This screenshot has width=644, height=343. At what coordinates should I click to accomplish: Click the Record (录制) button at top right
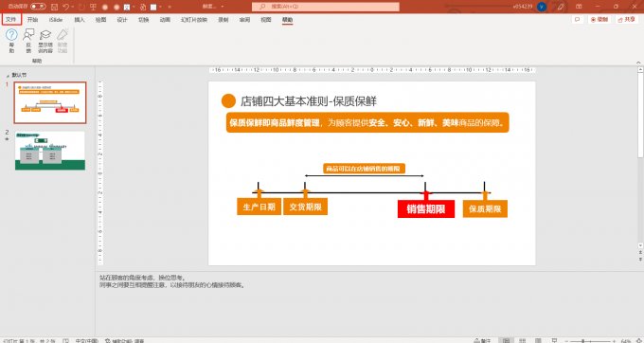(x=599, y=19)
